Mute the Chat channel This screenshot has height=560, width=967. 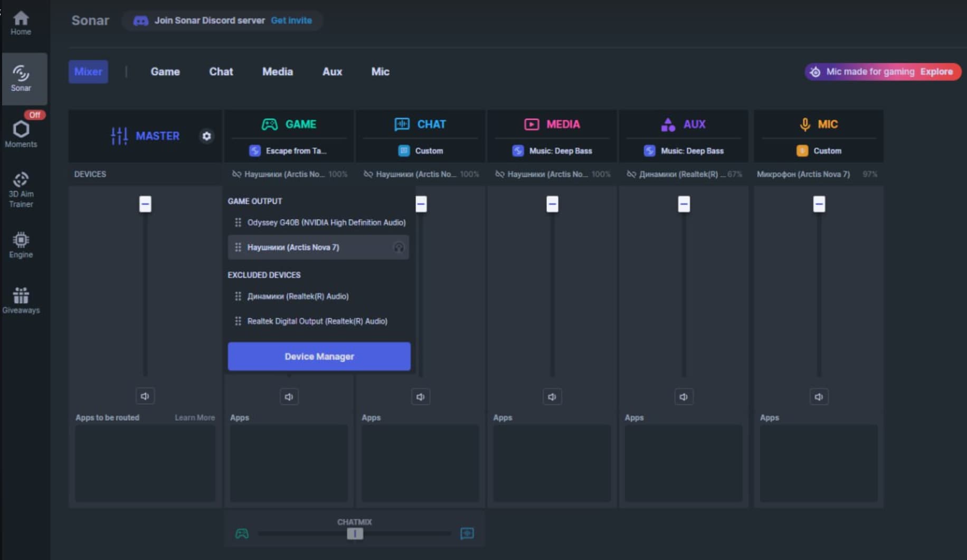(x=421, y=397)
